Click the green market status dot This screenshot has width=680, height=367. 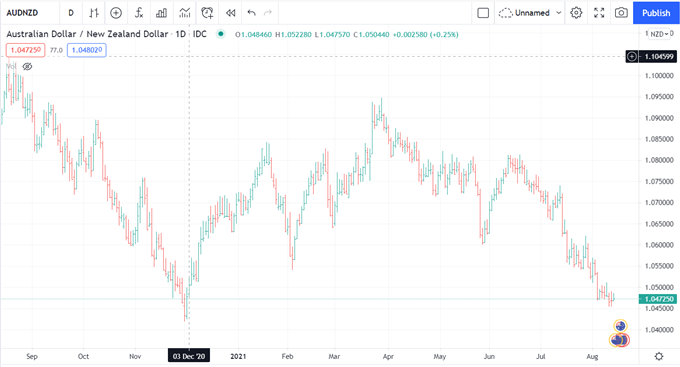pyautogui.click(x=221, y=34)
